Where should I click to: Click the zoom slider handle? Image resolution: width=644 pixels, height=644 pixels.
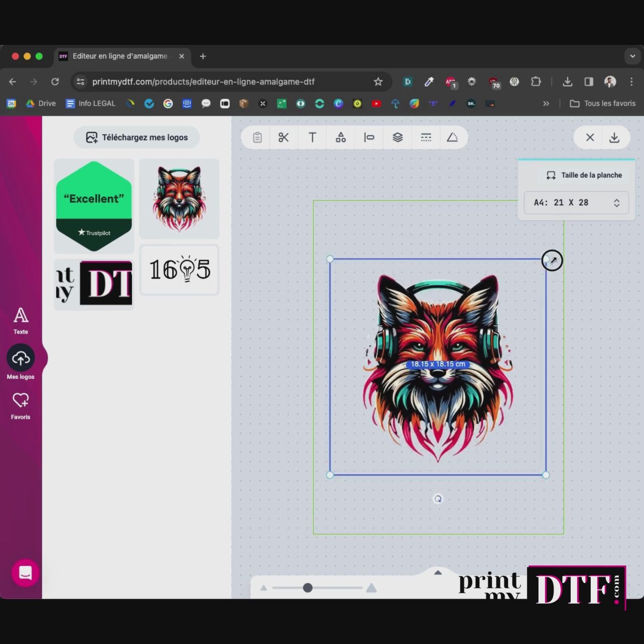[x=307, y=588]
